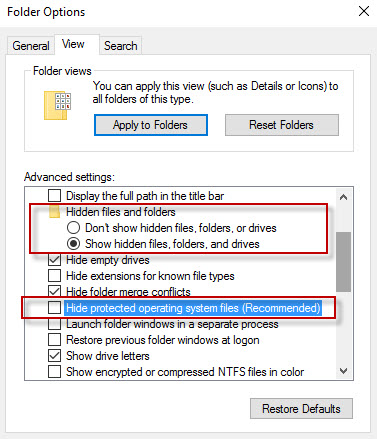Enable Launch folder windows in separate process

click(x=54, y=324)
